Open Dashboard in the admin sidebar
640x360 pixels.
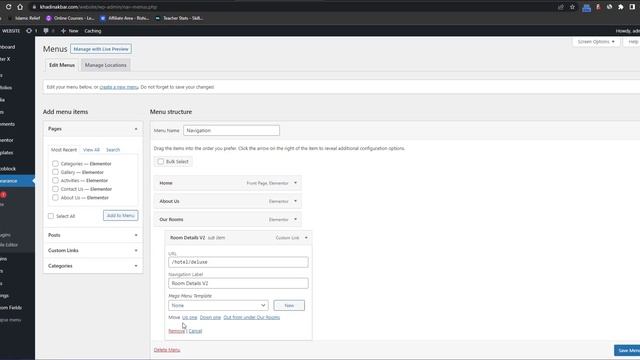[8, 47]
